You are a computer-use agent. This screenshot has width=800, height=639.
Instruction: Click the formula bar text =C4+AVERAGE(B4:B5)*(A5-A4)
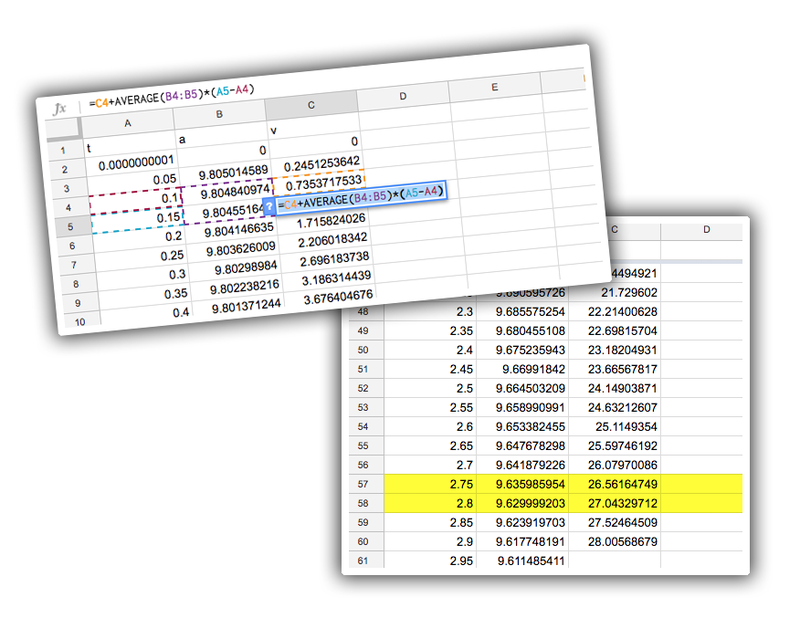(x=171, y=96)
